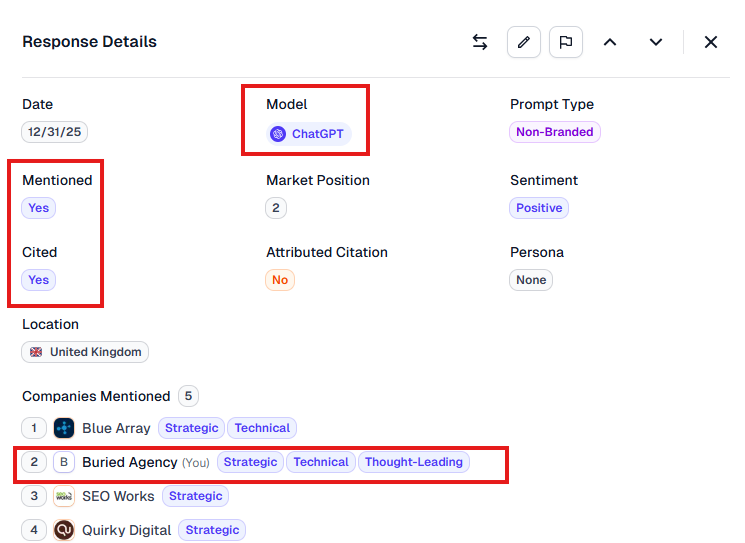Image resolution: width=745 pixels, height=543 pixels.
Task: Click the swap arrows icon in header
Action: pyautogui.click(x=480, y=42)
